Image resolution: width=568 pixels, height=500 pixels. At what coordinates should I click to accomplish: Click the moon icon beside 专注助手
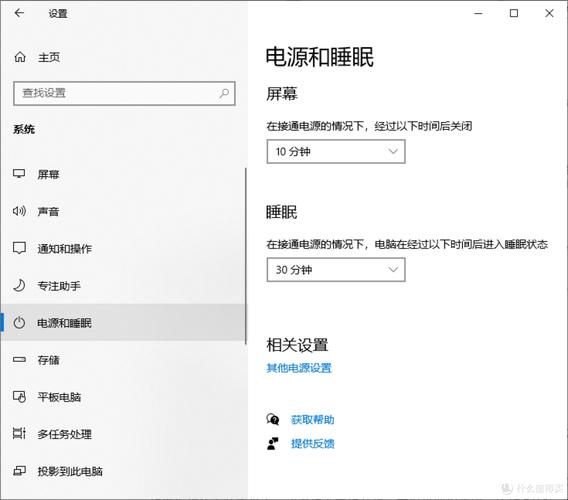[x=19, y=286]
